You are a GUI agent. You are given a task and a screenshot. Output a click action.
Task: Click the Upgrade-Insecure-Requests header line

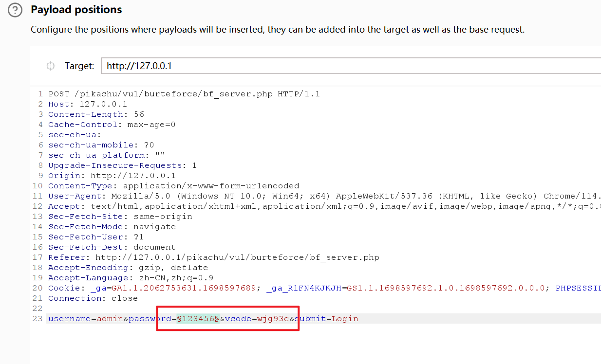point(122,165)
